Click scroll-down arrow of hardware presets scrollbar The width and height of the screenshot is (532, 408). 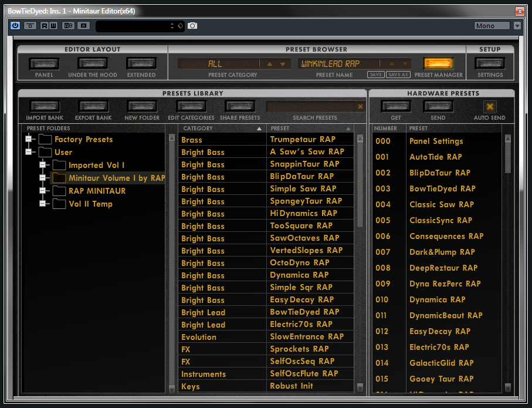click(x=508, y=387)
